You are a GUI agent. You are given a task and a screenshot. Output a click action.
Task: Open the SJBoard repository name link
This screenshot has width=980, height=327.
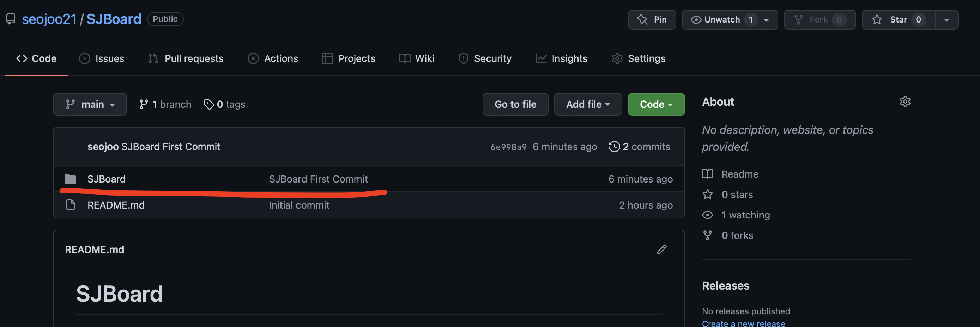(114, 19)
